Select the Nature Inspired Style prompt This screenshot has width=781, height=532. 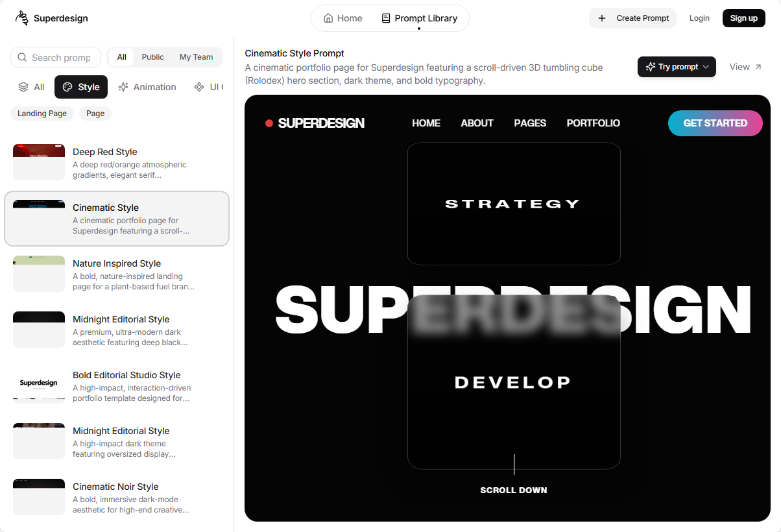[117, 274]
